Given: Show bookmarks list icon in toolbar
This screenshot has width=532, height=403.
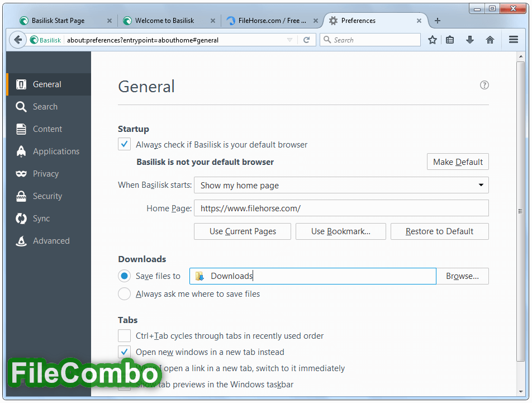Looking at the screenshot, I should tap(450, 40).
